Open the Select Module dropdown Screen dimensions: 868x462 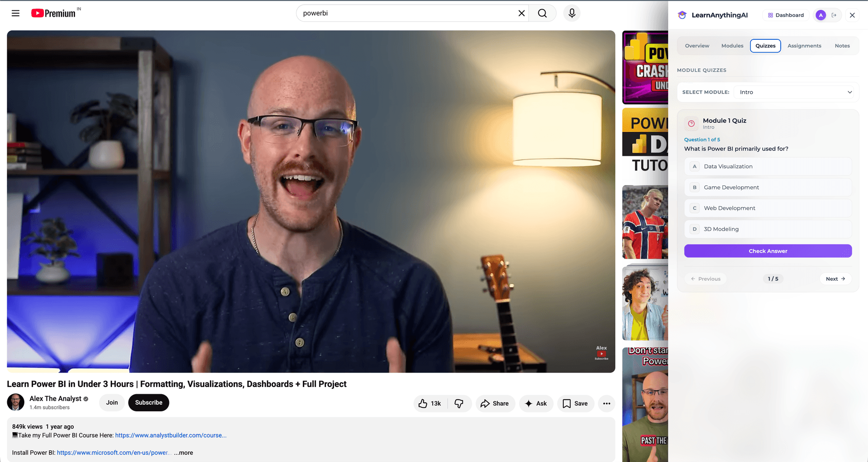coord(796,92)
